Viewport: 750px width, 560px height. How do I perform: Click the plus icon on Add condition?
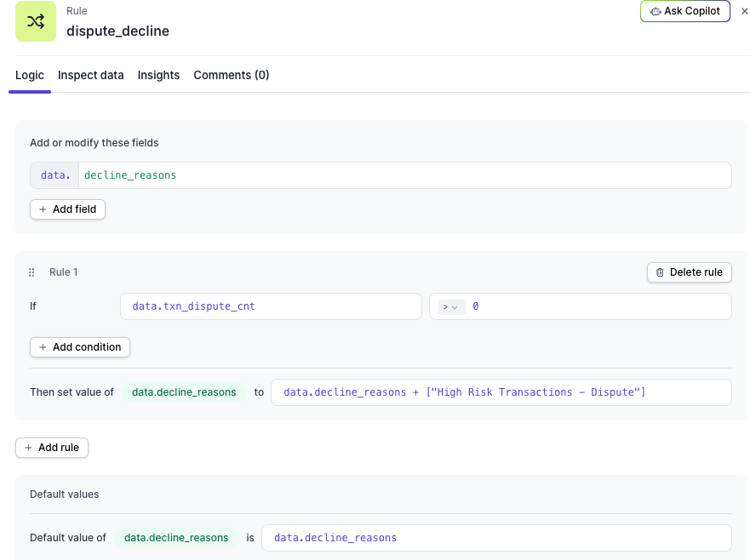[43, 347]
